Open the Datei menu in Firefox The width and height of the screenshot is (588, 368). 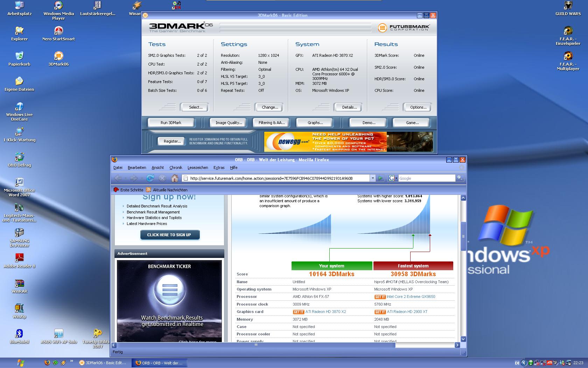coord(118,168)
